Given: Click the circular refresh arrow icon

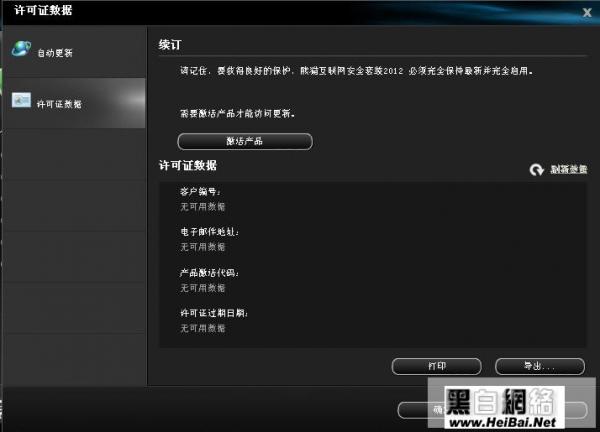Looking at the screenshot, I should point(536,170).
